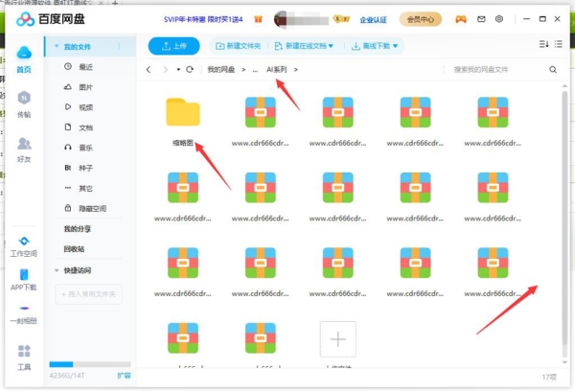Image resolution: width=575 pixels, height=392 pixels.
Task: Collapse the 快捷访问 section
Action: 57,270
